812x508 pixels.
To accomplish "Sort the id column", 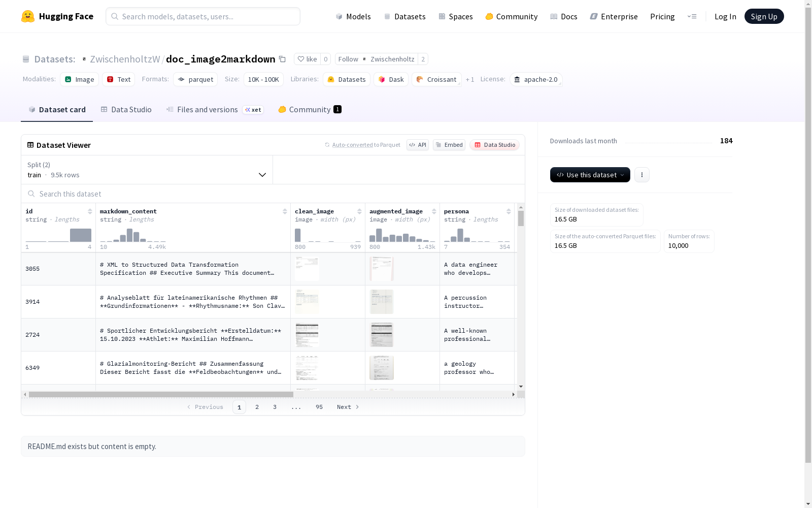I will coord(90,211).
